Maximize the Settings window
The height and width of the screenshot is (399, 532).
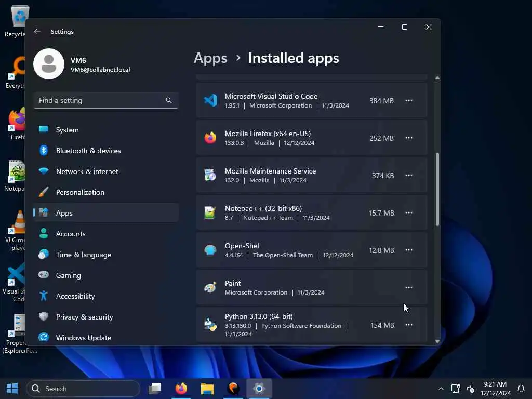click(404, 27)
